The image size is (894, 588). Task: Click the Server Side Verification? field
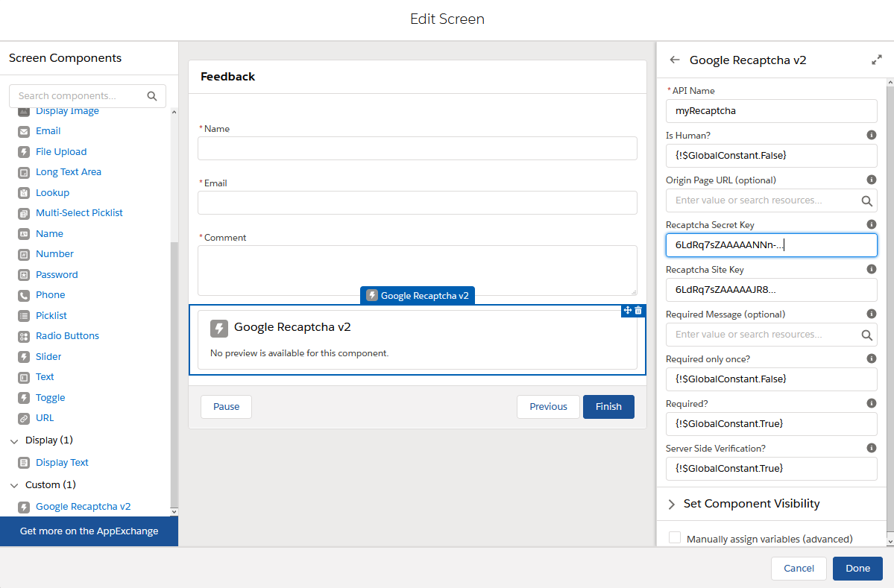point(772,469)
